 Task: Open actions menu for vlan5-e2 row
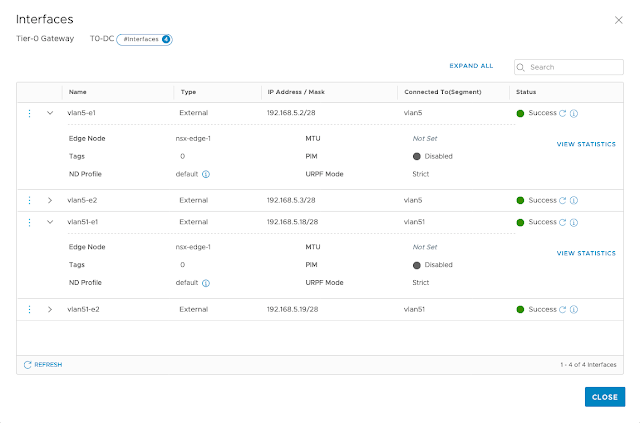click(x=30, y=200)
